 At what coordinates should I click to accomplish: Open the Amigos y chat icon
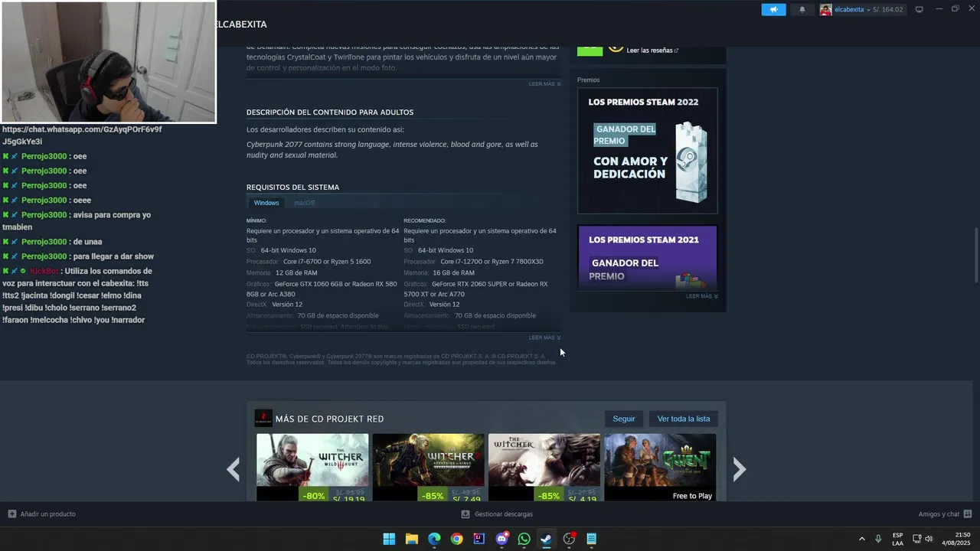pos(968,514)
